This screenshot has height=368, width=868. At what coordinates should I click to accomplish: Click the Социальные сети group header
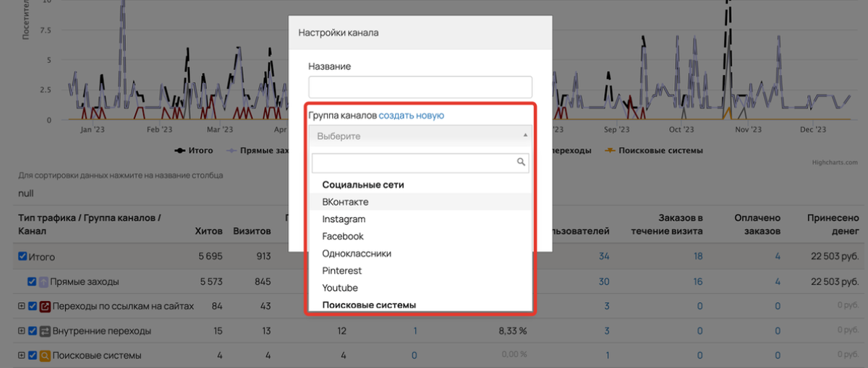click(362, 185)
